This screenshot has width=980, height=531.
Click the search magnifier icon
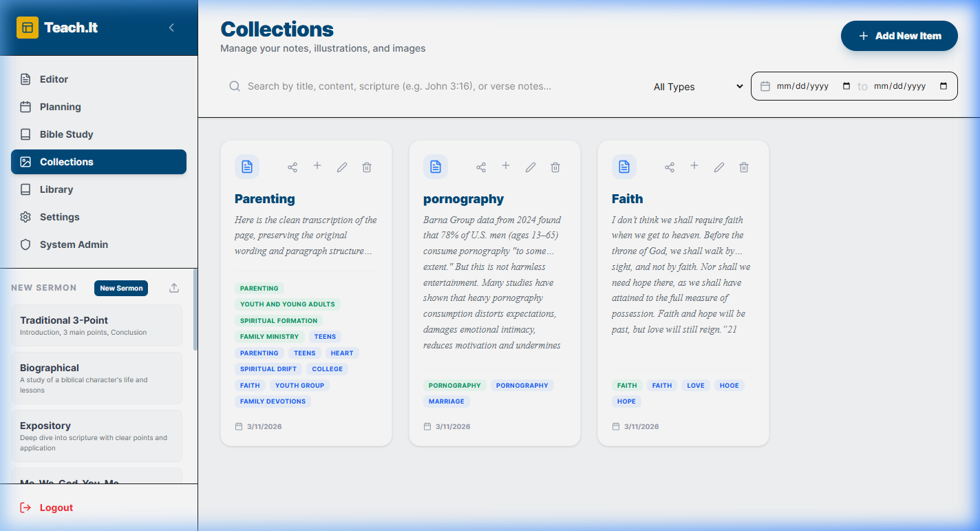(x=235, y=85)
